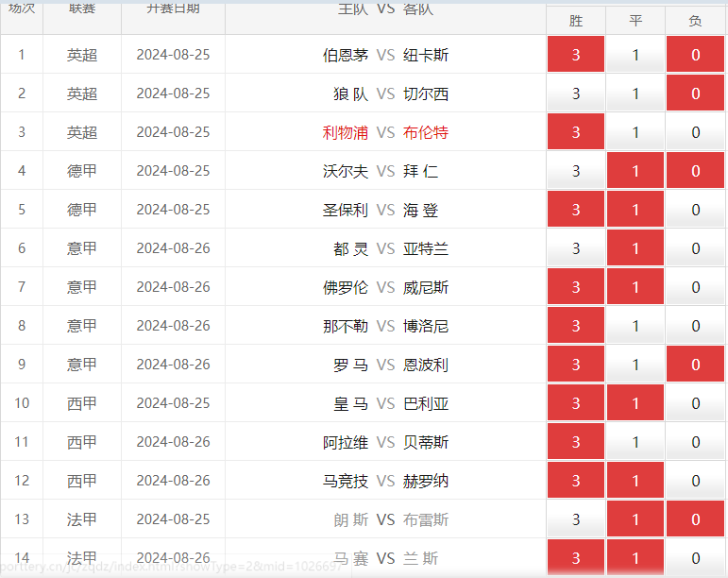
Task: Click 西甲 league in match row 12
Action: coord(82,481)
